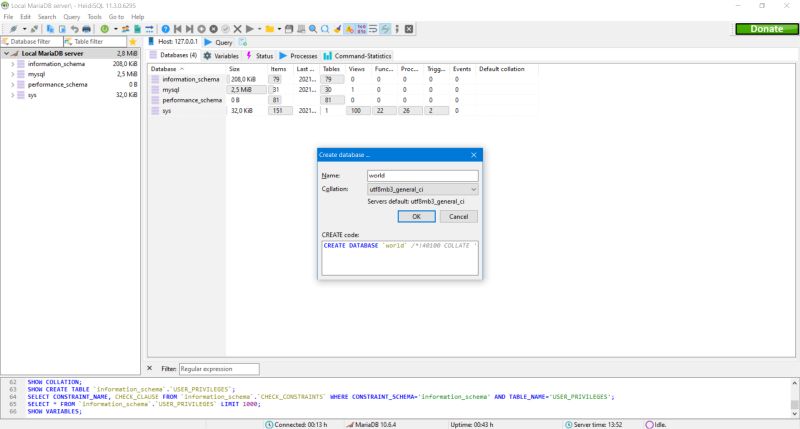Go to last row icon
The image size is (800, 429).
pos(189,29)
